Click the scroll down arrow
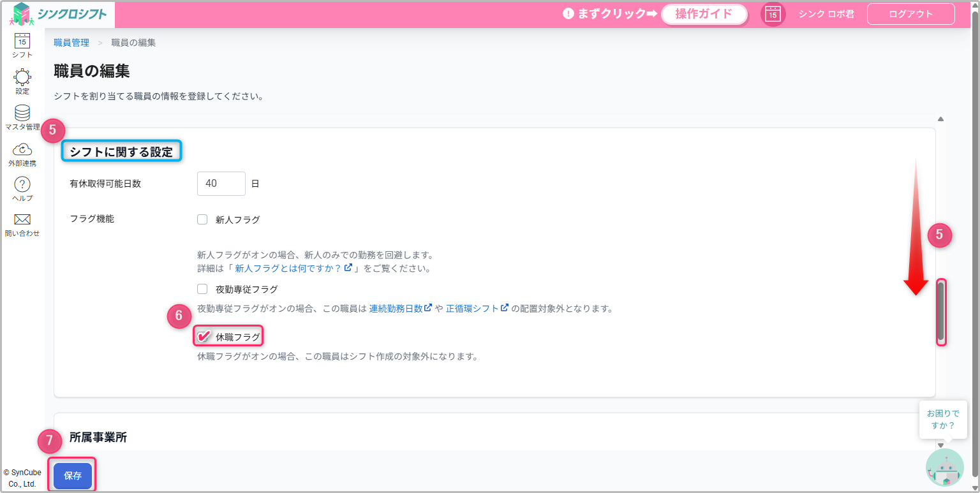 pos(940,445)
